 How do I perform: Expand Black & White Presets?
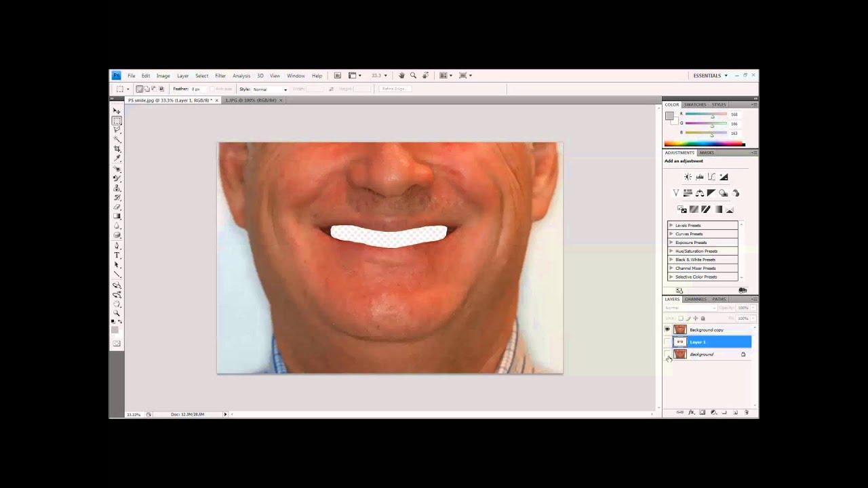(671, 260)
